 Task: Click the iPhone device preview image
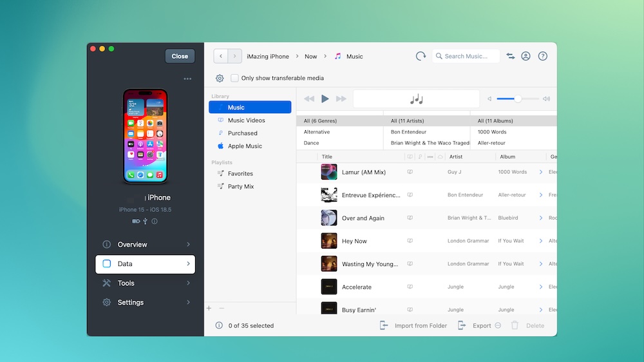tap(146, 136)
